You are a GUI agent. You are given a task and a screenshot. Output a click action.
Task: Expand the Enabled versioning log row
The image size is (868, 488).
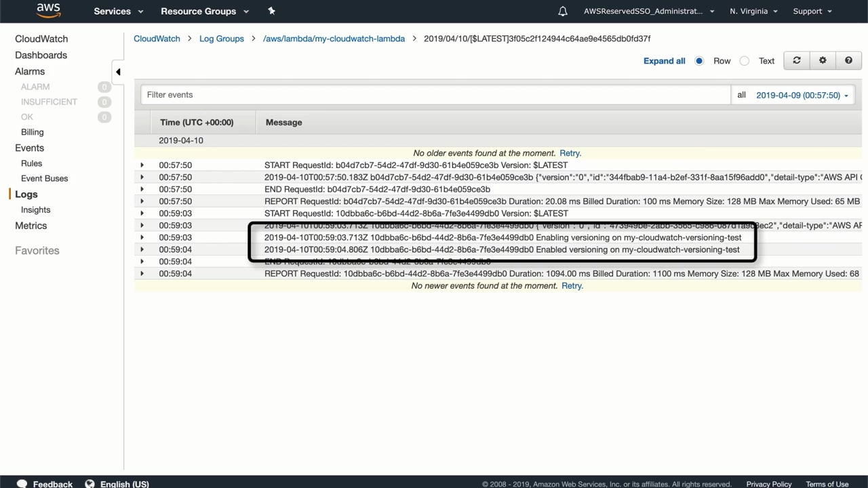(142, 249)
